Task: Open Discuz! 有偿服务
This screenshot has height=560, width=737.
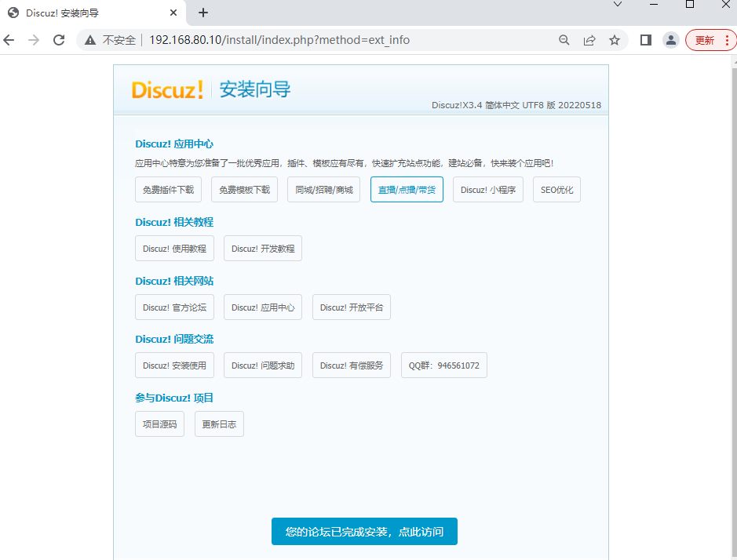Action: [352, 365]
